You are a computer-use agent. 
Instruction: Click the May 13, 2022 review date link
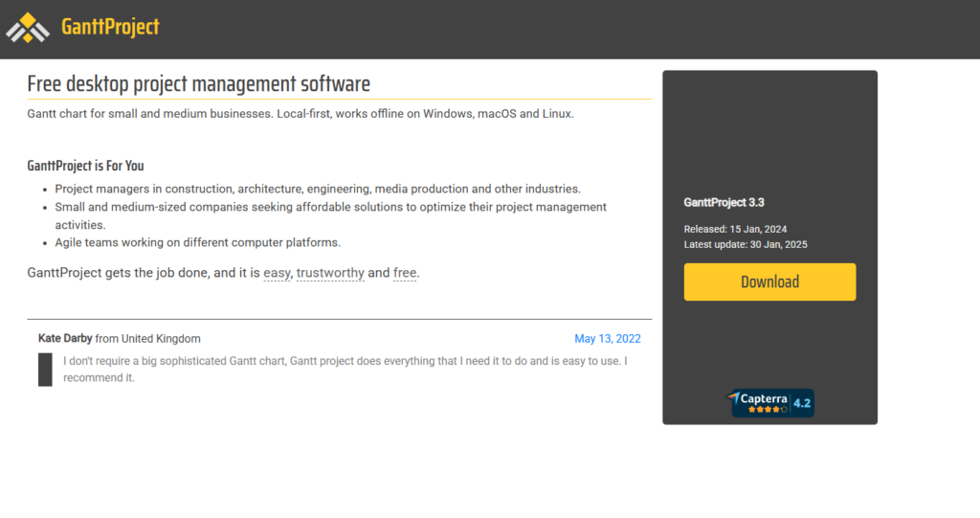(x=608, y=339)
